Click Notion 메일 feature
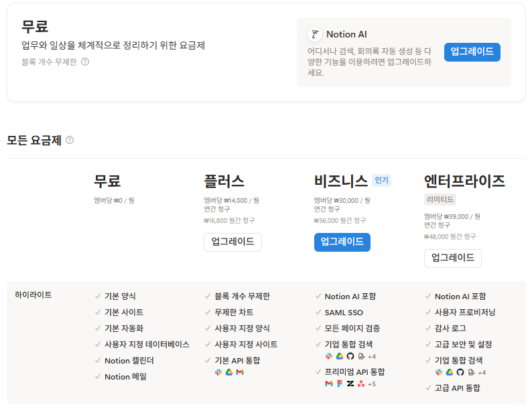The image size is (532, 409). [125, 376]
